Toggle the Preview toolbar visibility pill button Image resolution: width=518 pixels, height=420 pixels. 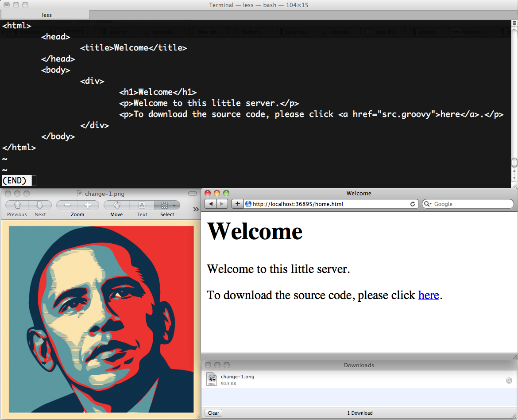(192, 194)
